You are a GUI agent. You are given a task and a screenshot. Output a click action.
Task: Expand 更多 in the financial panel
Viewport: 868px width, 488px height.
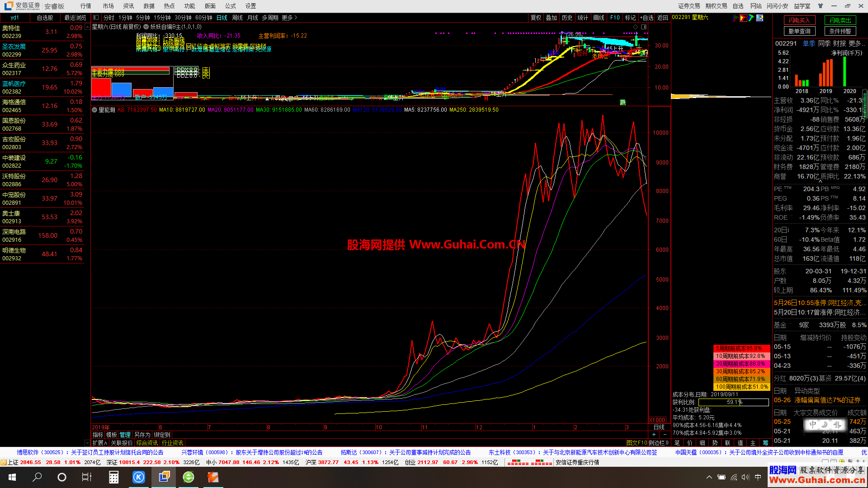857,43
